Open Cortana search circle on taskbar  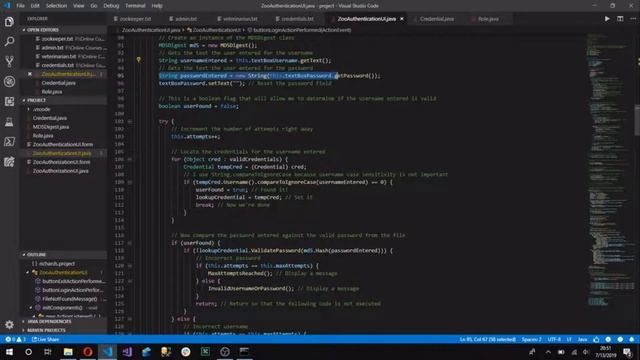pyautogui.click(x=28, y=352)
